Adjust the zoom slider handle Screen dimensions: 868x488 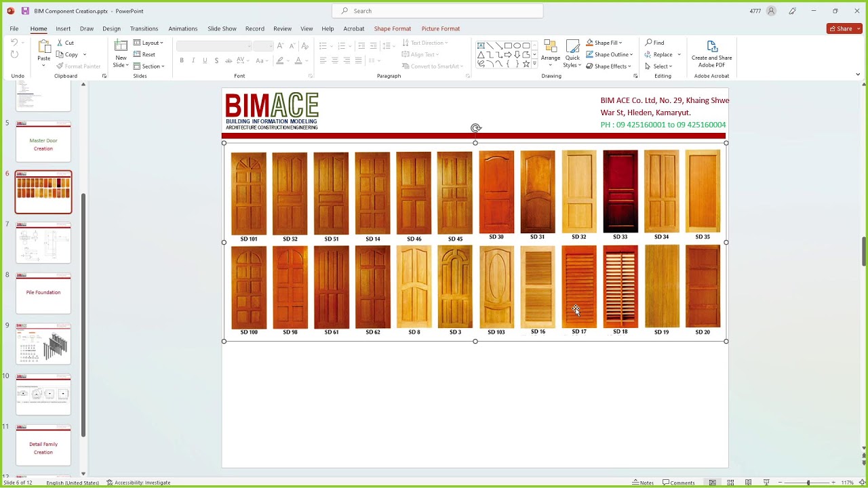(x=808, y=483)
